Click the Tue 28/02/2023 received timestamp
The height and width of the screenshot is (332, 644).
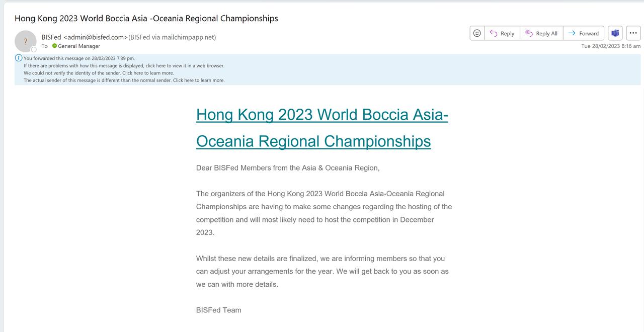coord(611,46)
